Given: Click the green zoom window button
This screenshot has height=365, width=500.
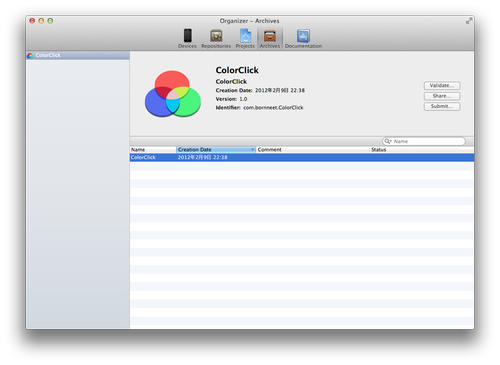Looking at the screenshot, I should click(x=50, y=21).
